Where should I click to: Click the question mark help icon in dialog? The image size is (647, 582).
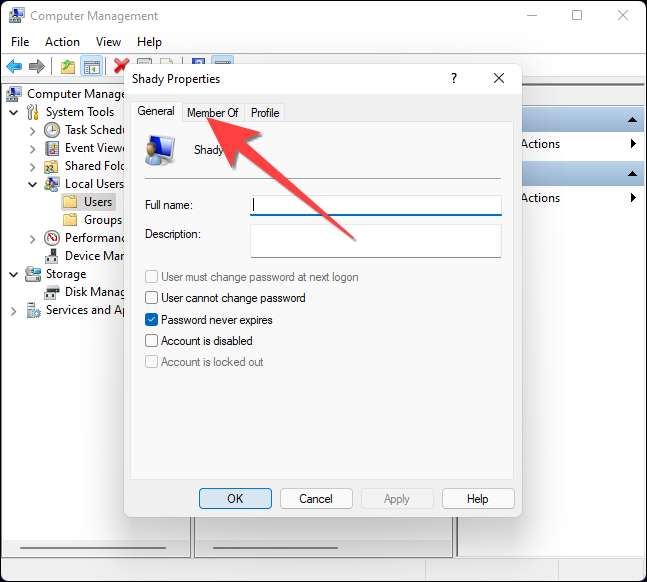click(x=454, y=78)
